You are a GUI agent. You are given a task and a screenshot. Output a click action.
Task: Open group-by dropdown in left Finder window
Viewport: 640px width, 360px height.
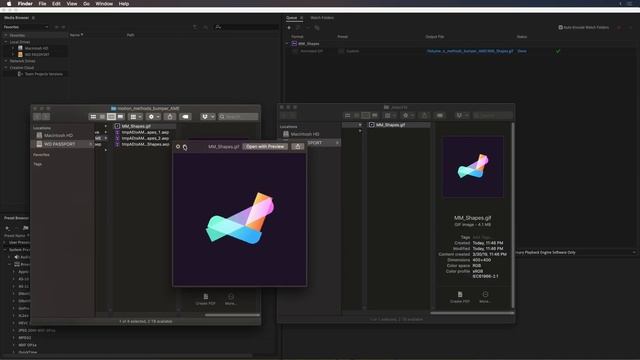coord(136,117)
